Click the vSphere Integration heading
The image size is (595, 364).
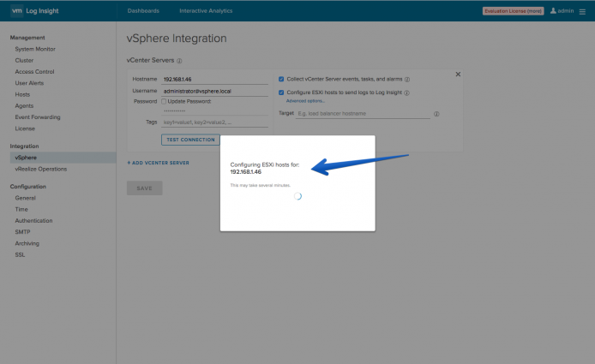(177, 39)
